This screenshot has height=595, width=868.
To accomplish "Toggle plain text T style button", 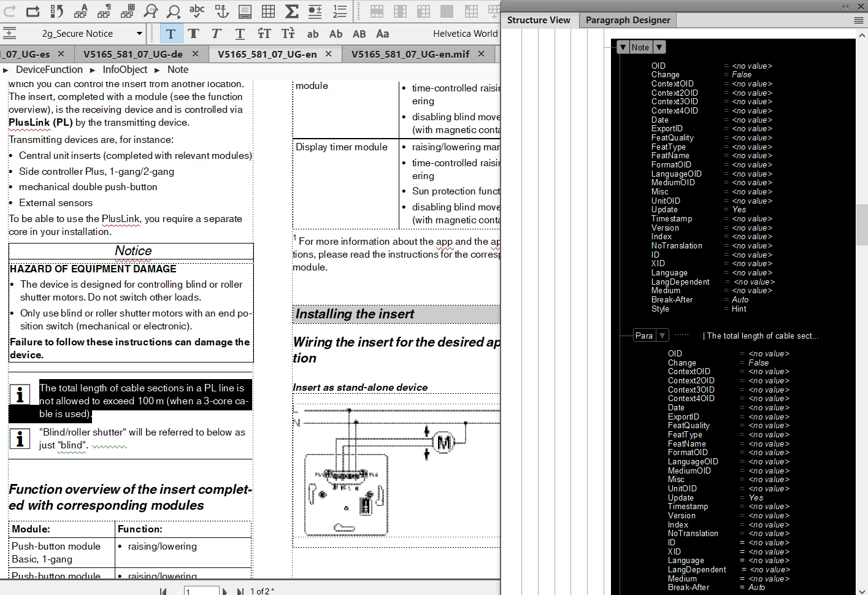I will 171,34.
